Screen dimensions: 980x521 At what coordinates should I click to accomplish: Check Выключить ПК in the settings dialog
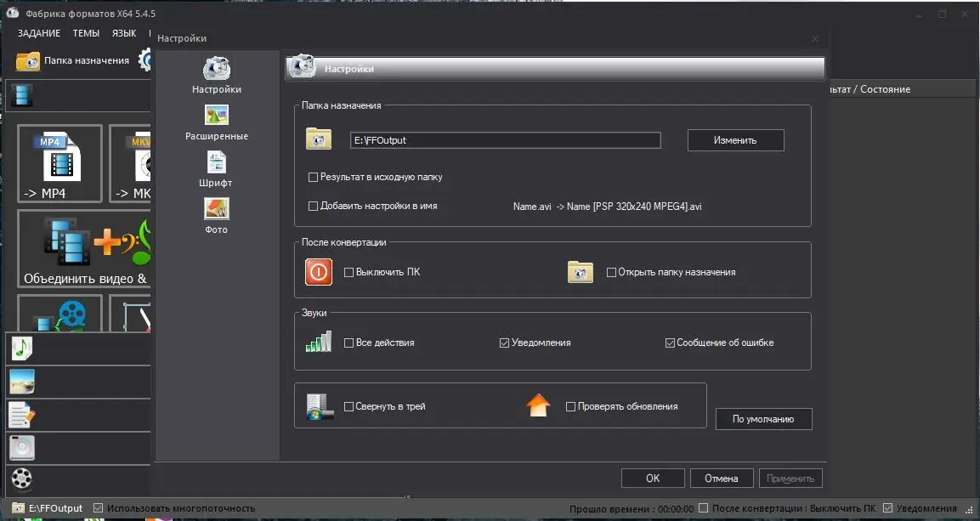click(348, 272)
